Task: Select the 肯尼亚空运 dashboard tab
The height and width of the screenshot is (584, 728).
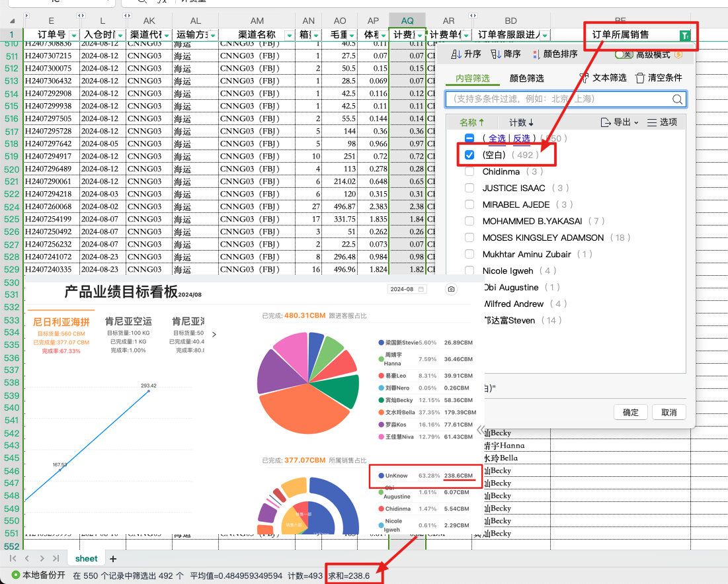Action: [x=128, y=321]
